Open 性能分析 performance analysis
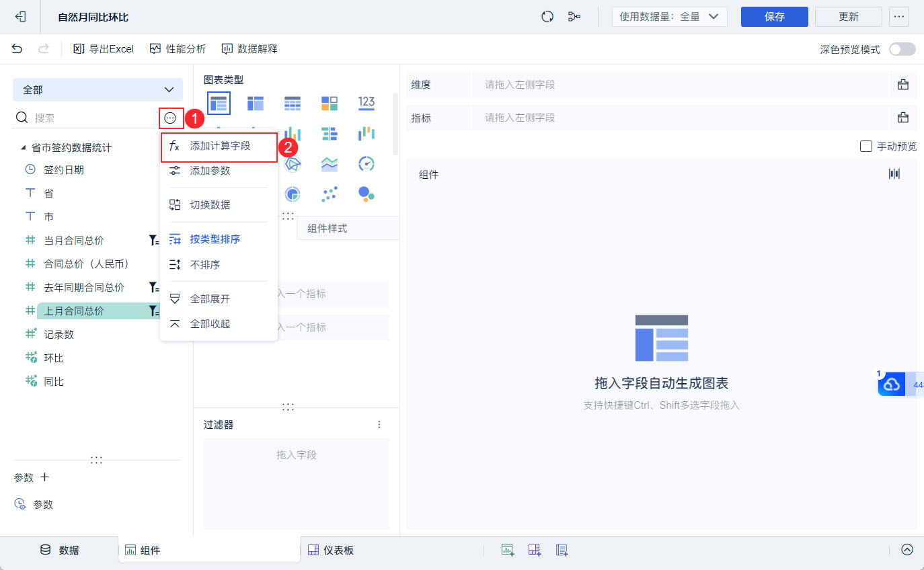This screenshot has height=570, width=924. 178,49
